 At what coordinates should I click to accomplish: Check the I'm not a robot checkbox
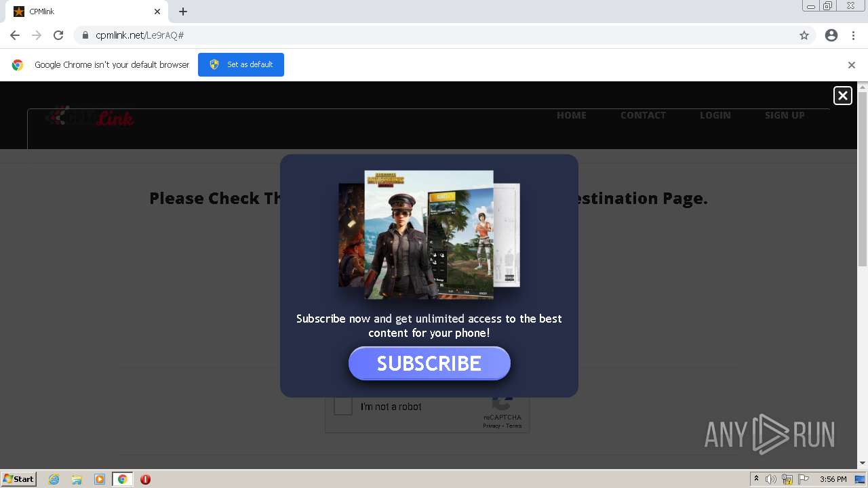(x=343, y=407)
